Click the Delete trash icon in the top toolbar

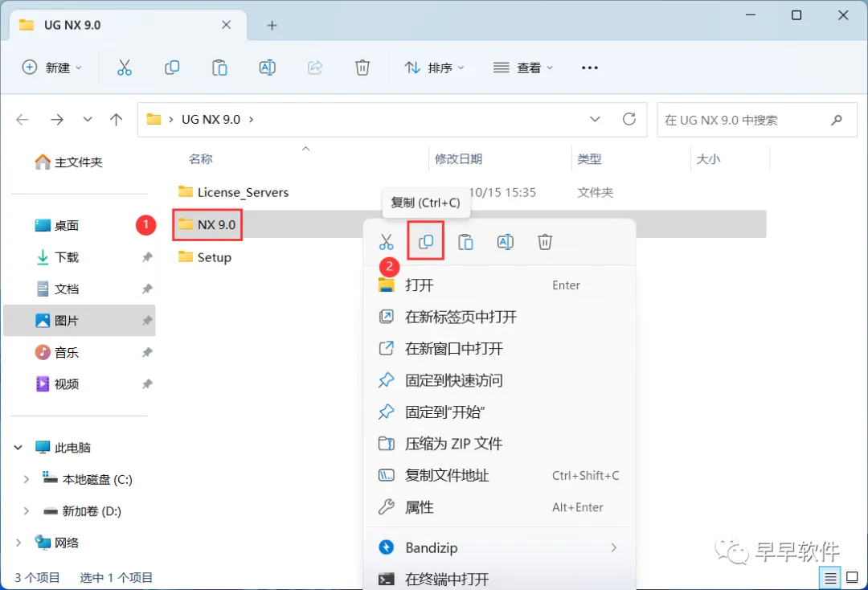[362, 68]
